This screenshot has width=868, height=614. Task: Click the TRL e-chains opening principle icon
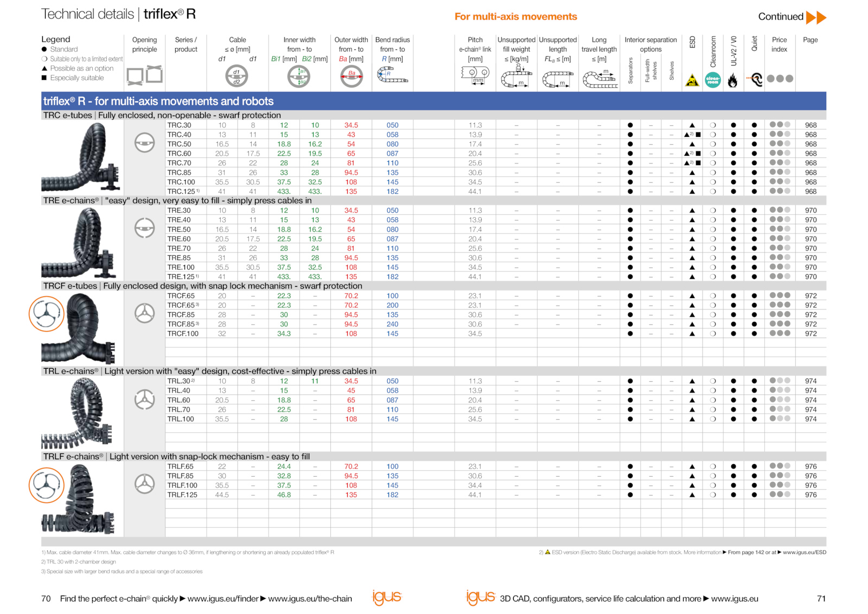(144, 399)
